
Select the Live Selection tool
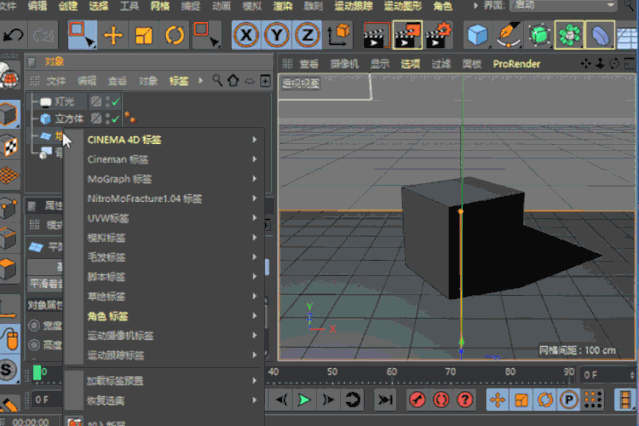(x=82, y=35)
